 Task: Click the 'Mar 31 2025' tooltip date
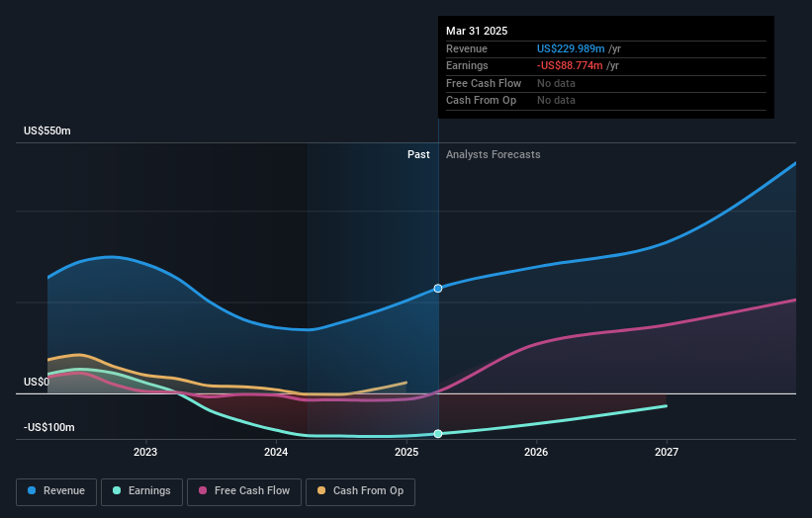(x=477, y=31)
